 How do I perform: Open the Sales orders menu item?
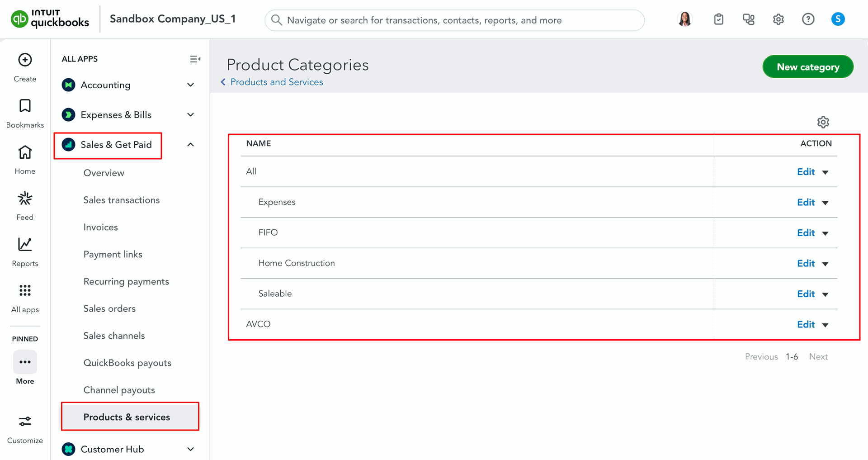click(109, 308)
